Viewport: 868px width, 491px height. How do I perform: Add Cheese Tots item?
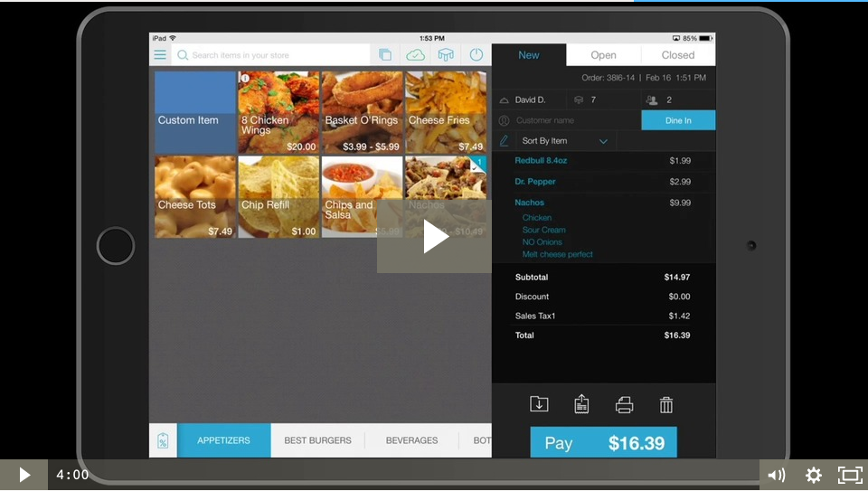pos(195,197)
